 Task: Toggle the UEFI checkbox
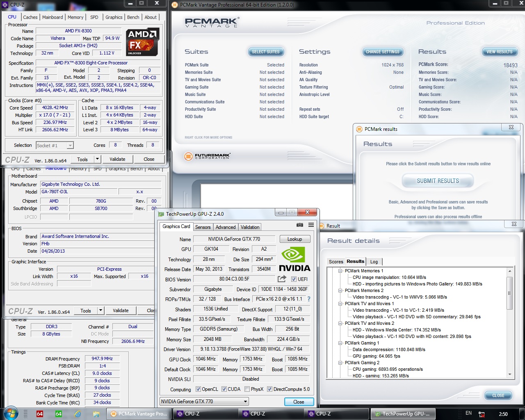(x=294, y=279)
